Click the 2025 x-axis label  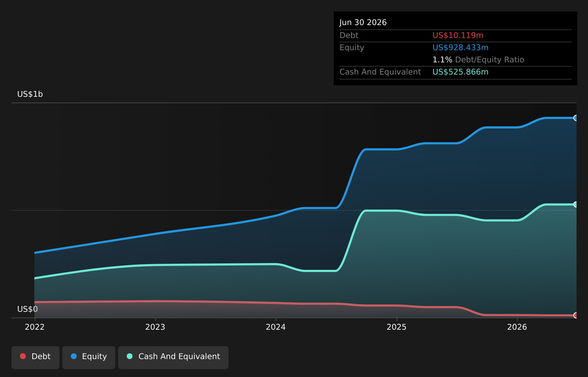tap(396, 327)
